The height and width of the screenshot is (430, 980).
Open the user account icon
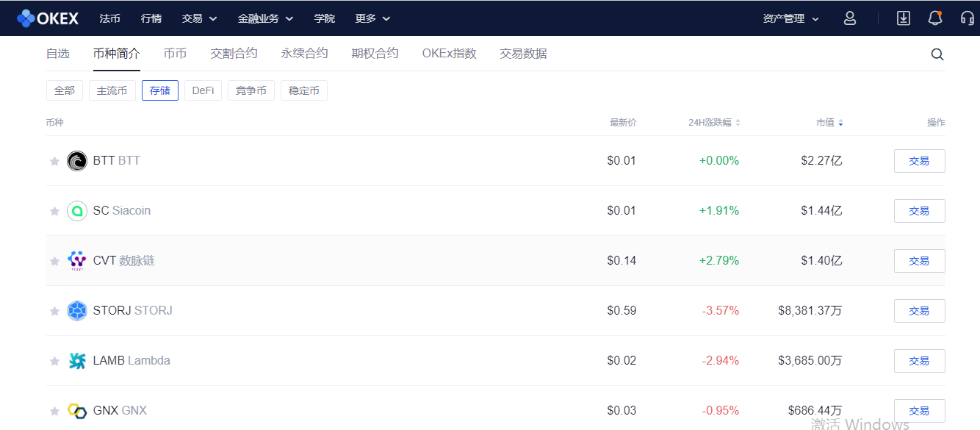[x=849, y=18]
